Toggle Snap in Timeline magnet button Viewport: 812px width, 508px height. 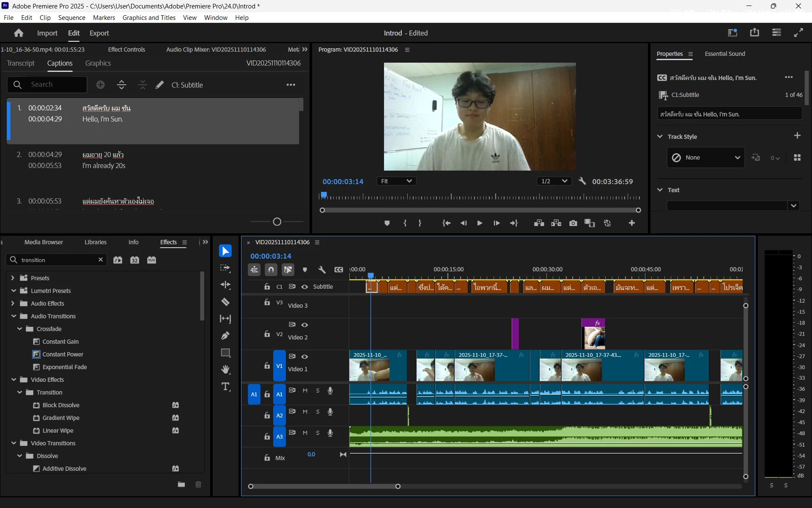[271, 270]
